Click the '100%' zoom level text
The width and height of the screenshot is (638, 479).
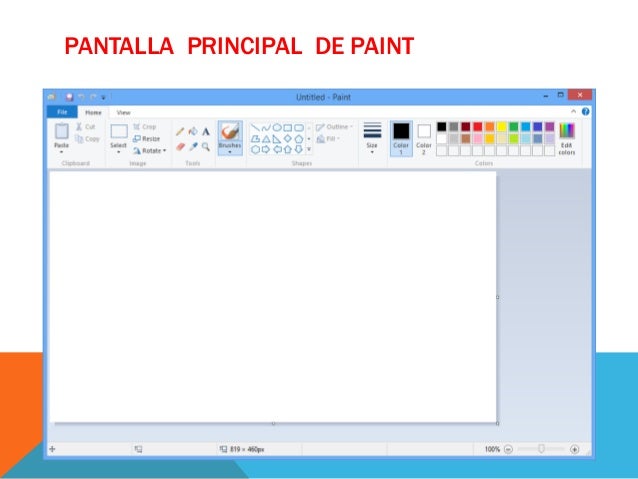(x=492, y=449)
